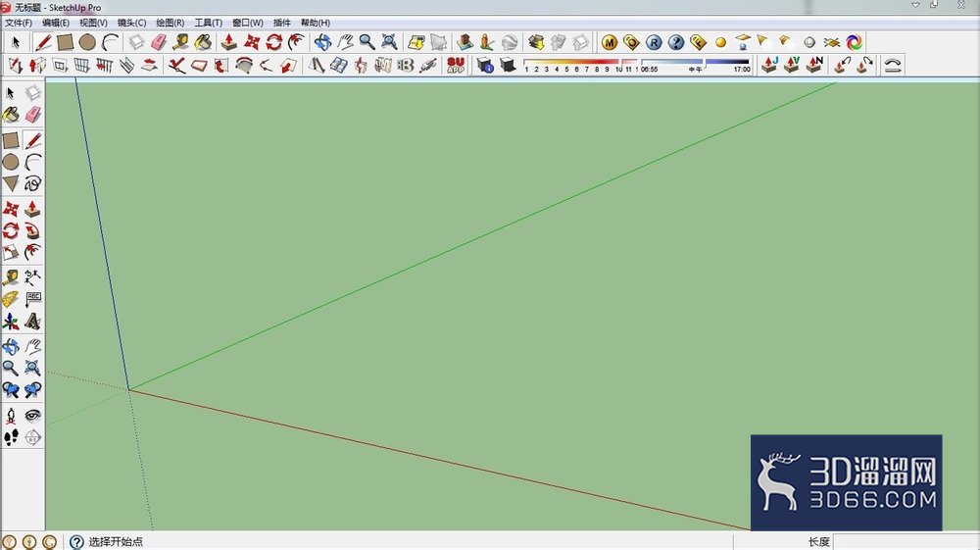The height and width of the screenshot is (550, 980).
Task: Toggle shadows with the dark cube icon
Action: point(508,65)
